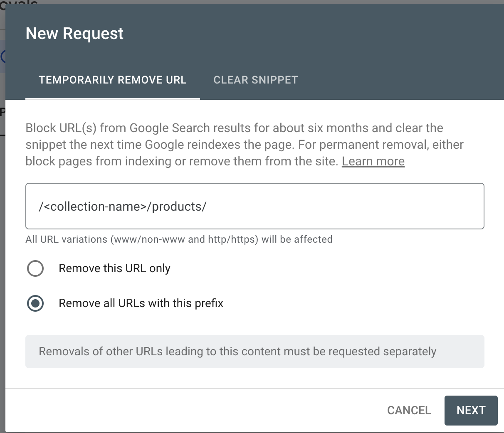Open the Learn more link
The width and height of the screenshot is (504, 433).
(x=373, y=161)
